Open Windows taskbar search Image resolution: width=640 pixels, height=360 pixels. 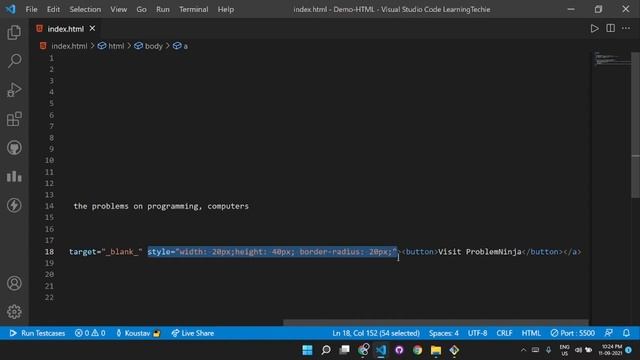pos(326,350)
